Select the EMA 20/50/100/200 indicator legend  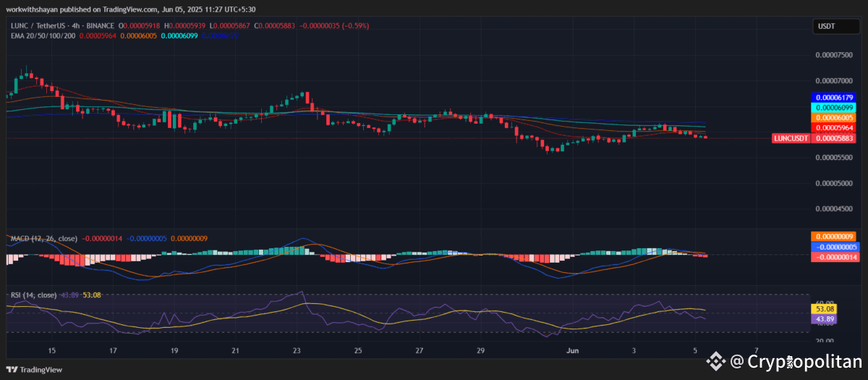click(41, 35)
